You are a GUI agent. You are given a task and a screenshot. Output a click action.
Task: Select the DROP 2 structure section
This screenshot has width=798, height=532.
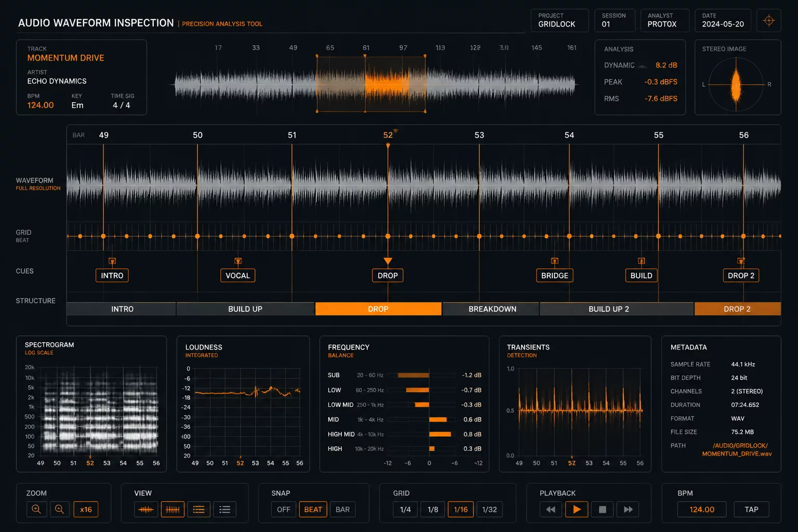737,309
